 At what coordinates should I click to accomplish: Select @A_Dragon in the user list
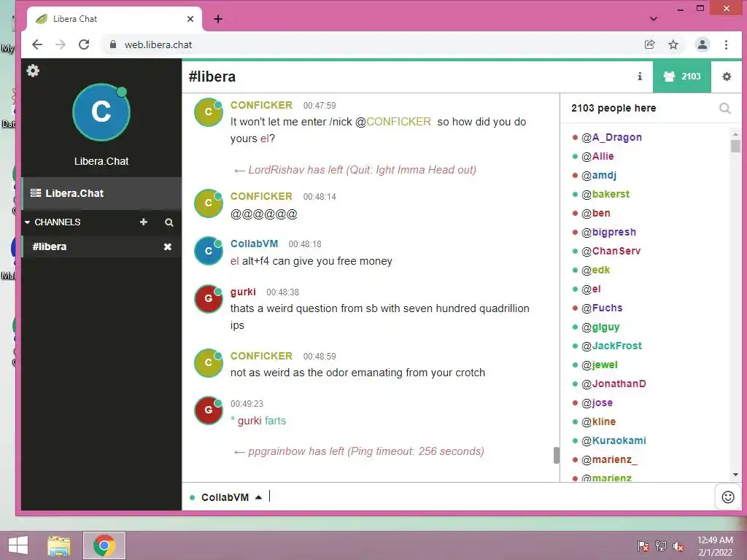[x=611, y=137]
